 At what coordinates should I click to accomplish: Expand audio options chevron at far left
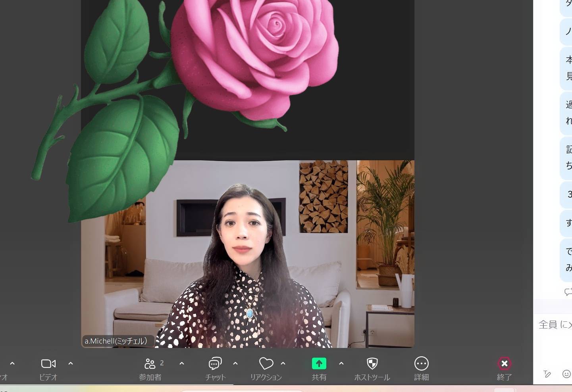(x=12, y=363)
